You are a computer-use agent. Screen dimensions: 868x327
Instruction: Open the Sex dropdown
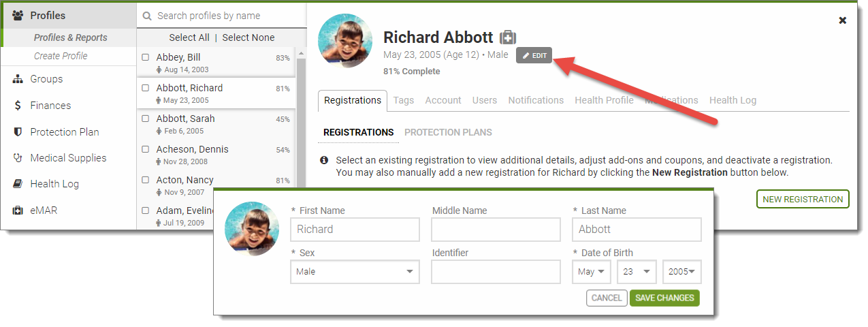[355, 272]
